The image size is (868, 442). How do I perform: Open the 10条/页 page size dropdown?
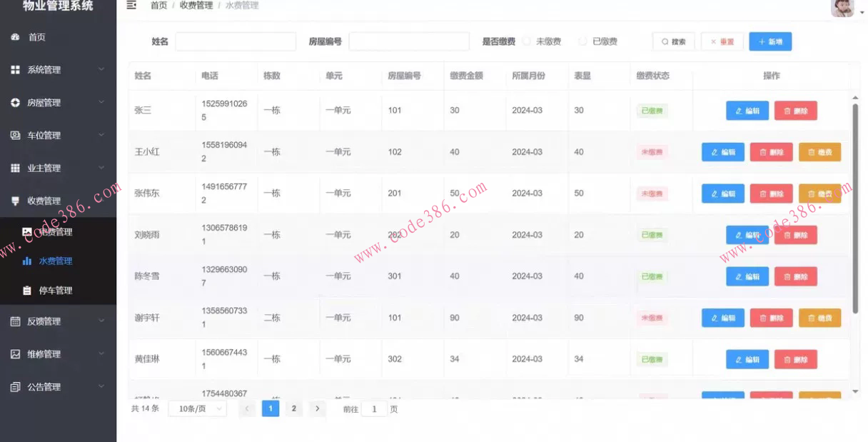point(197,409)
